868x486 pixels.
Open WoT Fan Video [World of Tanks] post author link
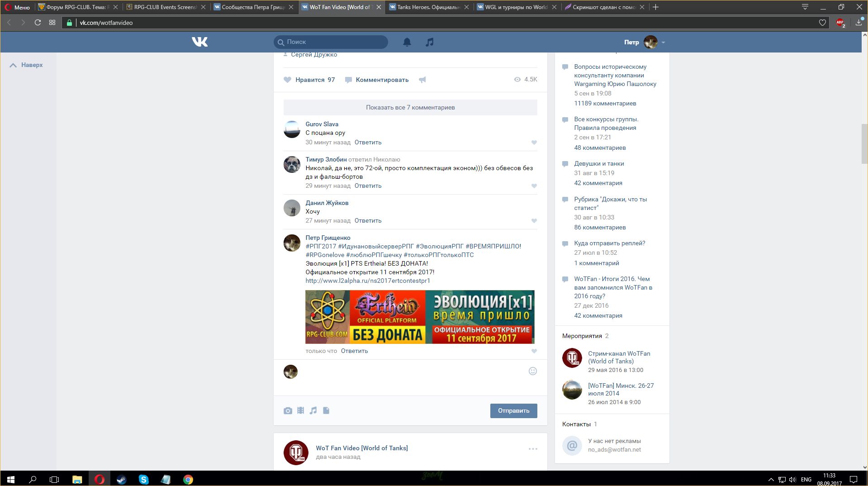362,448
